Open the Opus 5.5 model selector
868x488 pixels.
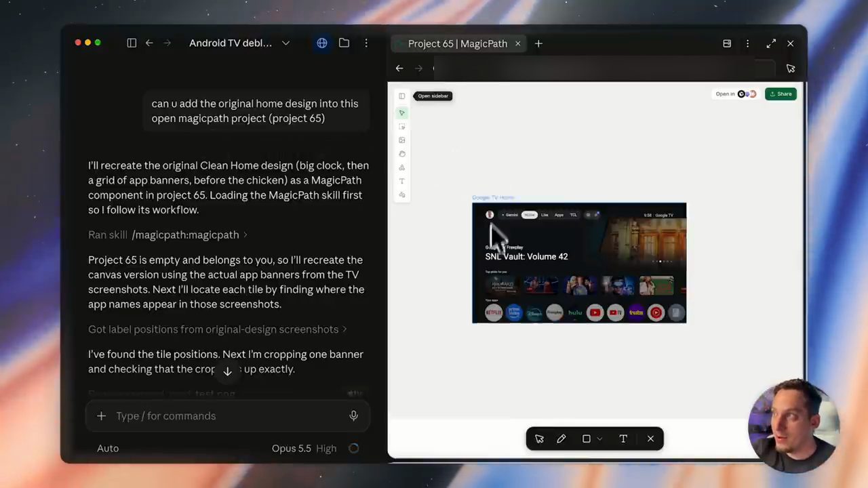pos(291,448)
